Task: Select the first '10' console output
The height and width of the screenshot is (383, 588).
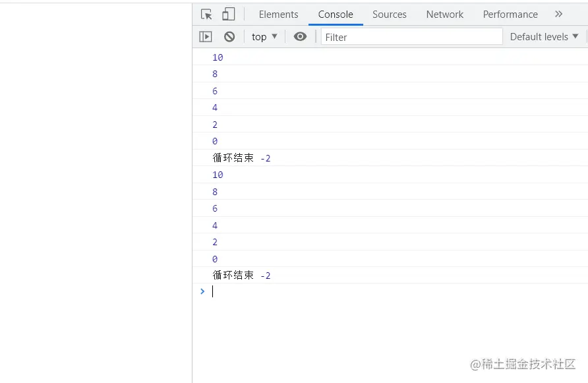Action: click(x=218, y=57)
